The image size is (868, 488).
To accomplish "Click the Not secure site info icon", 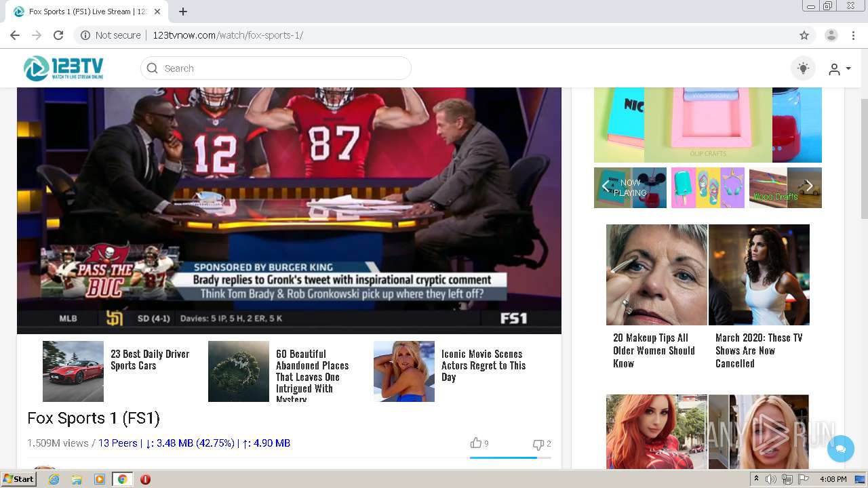I will 85,35.
